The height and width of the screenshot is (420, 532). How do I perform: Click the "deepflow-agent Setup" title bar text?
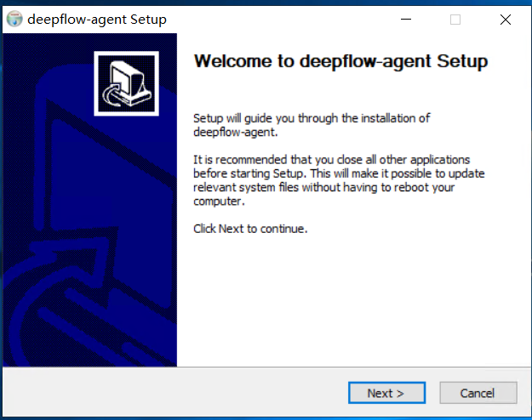tap(97, 20)
